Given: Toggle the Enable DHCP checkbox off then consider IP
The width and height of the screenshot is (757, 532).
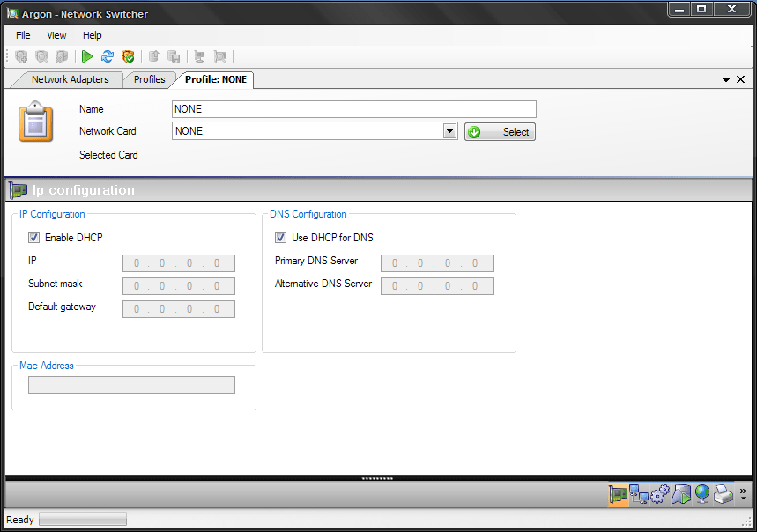Looking at the screenshot, I should 33,237.
